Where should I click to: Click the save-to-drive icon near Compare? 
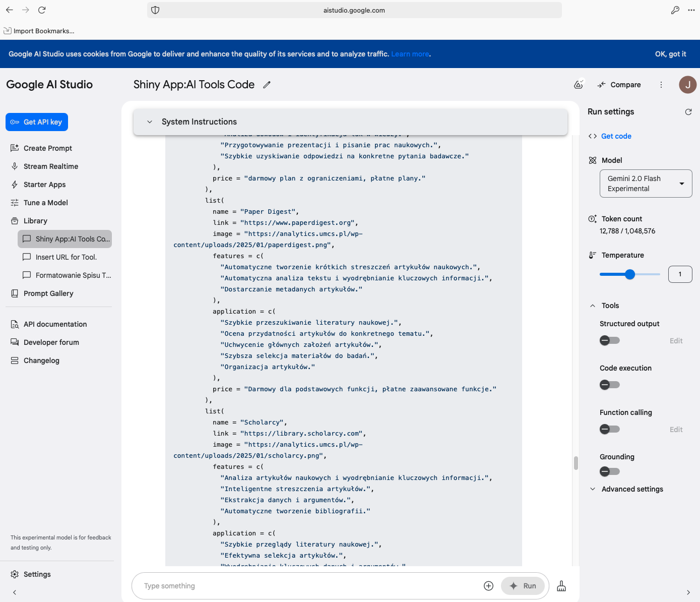[579, 85]
